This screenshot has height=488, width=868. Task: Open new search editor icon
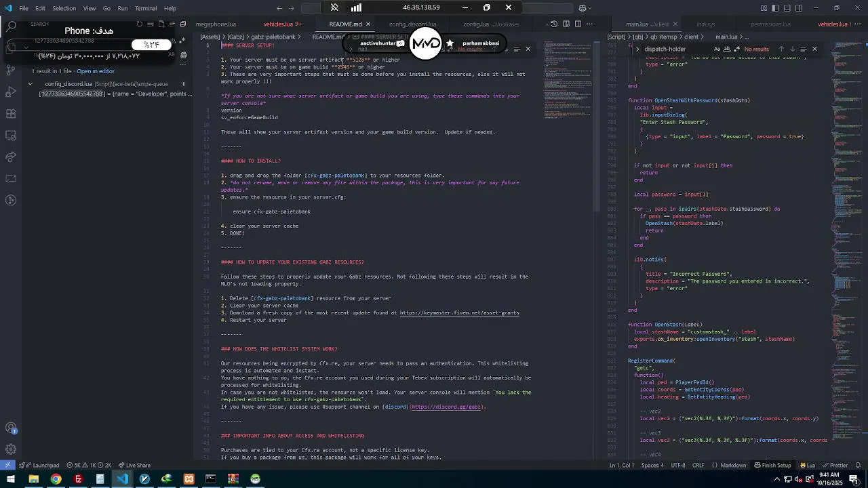[x=161, y=24]
